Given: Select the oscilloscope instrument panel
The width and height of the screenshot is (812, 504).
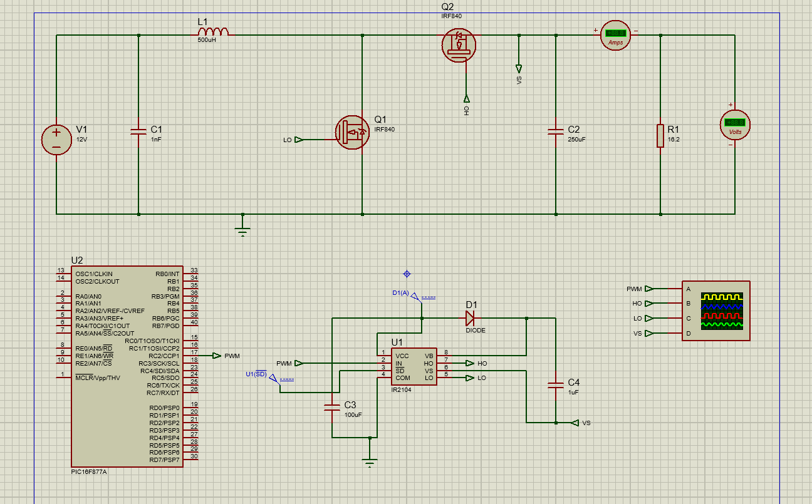Looking at the screenshot, I should [715, 311].
